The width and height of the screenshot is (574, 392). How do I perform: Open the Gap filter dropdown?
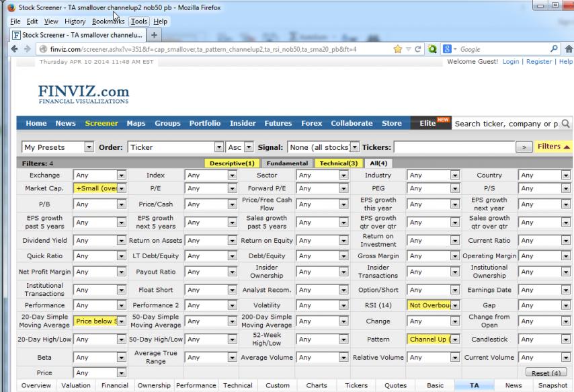point(544,305)
